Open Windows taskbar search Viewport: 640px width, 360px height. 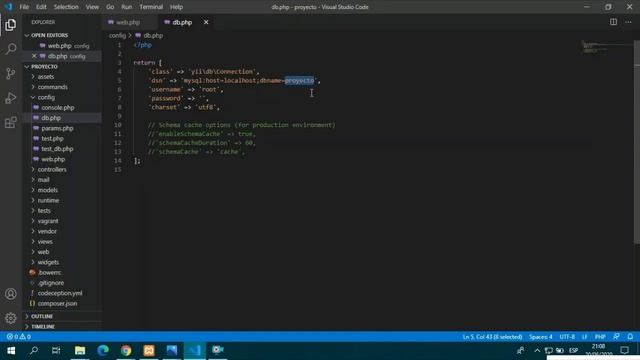[x=34, y=350]
